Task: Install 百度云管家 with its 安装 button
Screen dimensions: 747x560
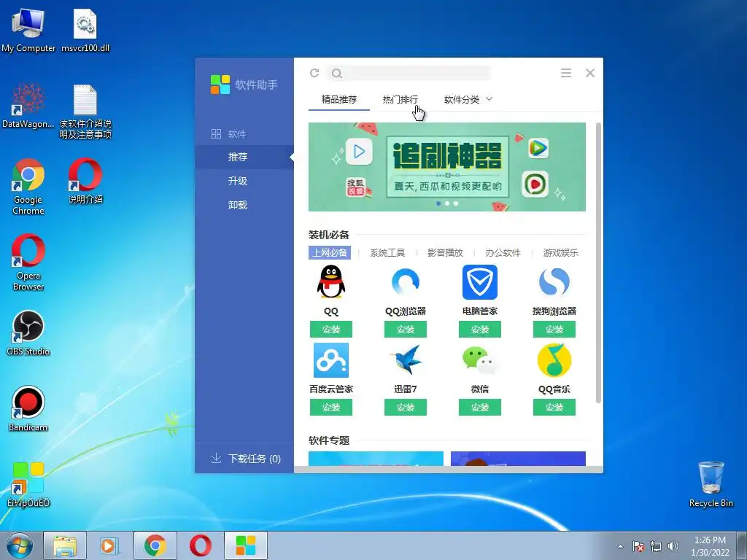Action: (331, 407)
